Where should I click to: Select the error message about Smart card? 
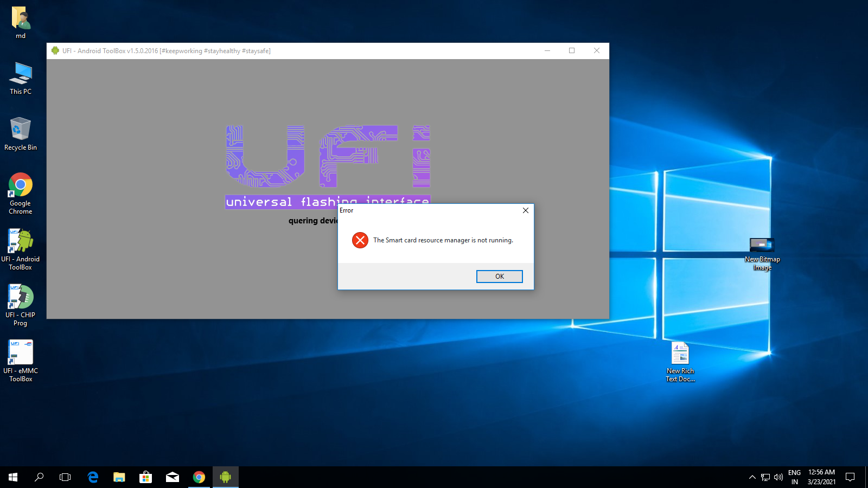[443, 240]
